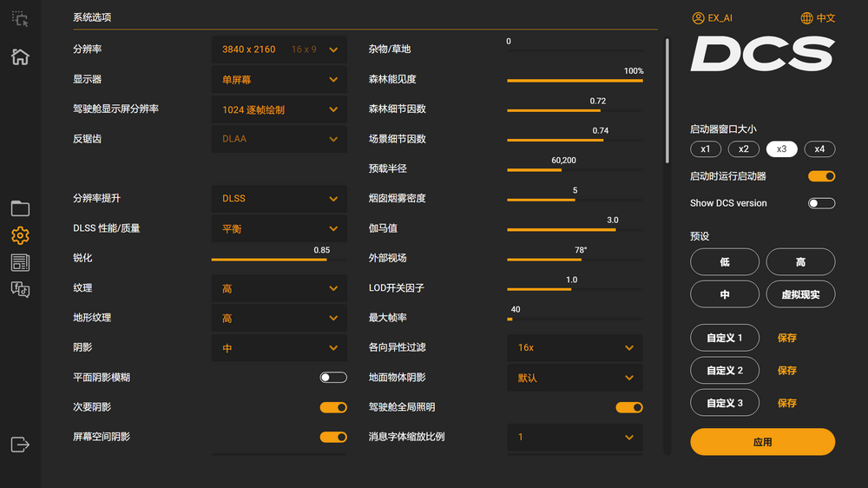The height and width of the screenshot is (488, 868).
Task: Click the Home icon in the sidebar
Action: [20, 57]
